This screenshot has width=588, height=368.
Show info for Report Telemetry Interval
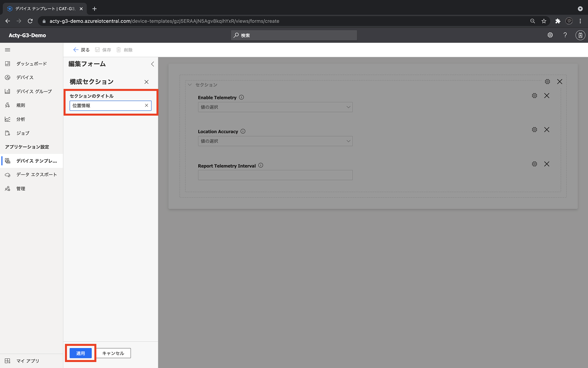tap(261, 166)
